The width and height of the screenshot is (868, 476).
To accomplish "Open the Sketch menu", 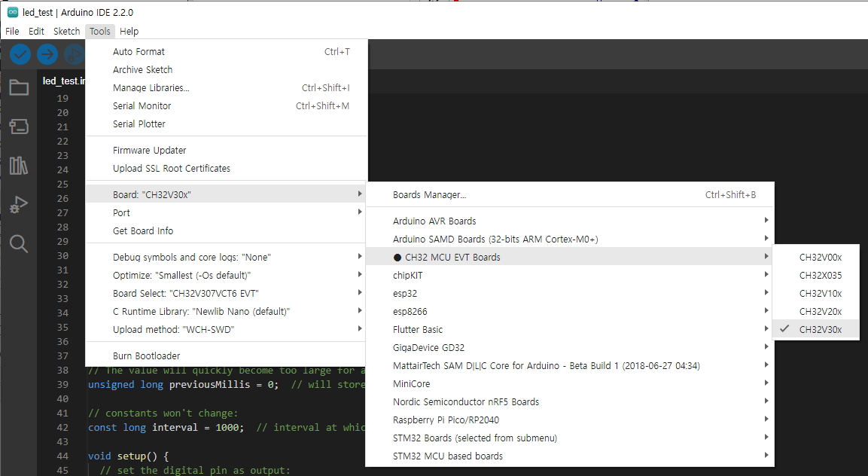I will (x=66, y=31).
